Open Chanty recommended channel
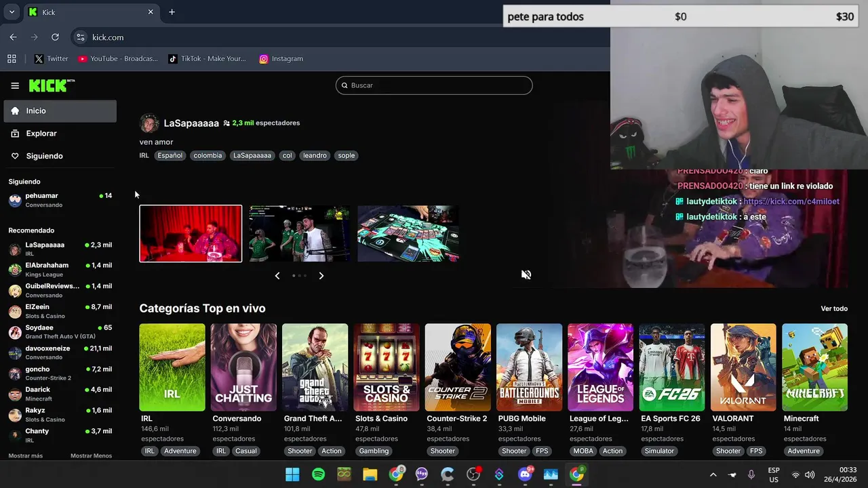 click(x=60, y=435)
